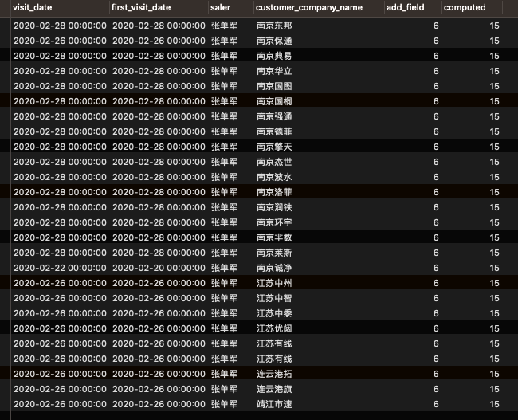The height and width of the screenshot is (420, 518).
Task: Click saler 张单军 in 江苏优阅 row
Action: pyautogui.click(x=224, y=328)
